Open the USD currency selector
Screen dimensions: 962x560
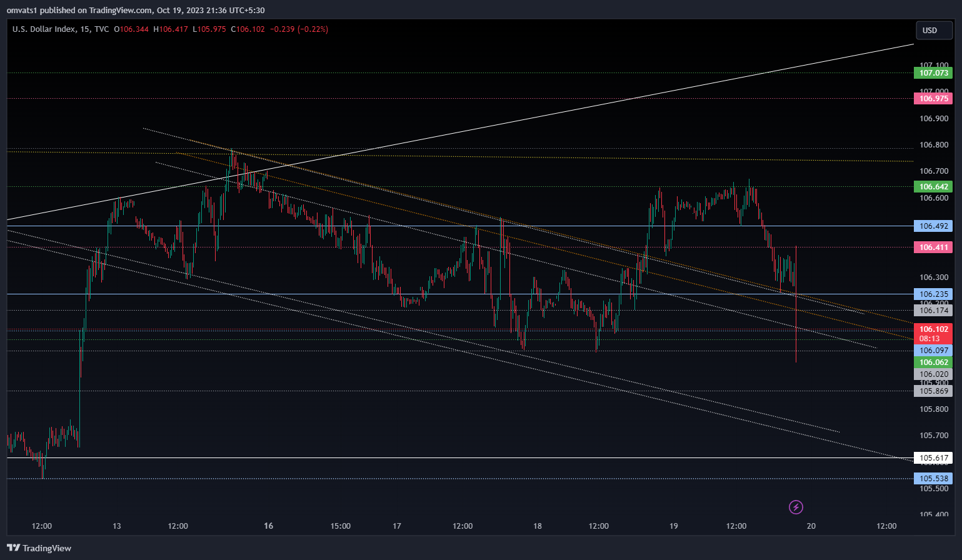[x=934, y=30]
